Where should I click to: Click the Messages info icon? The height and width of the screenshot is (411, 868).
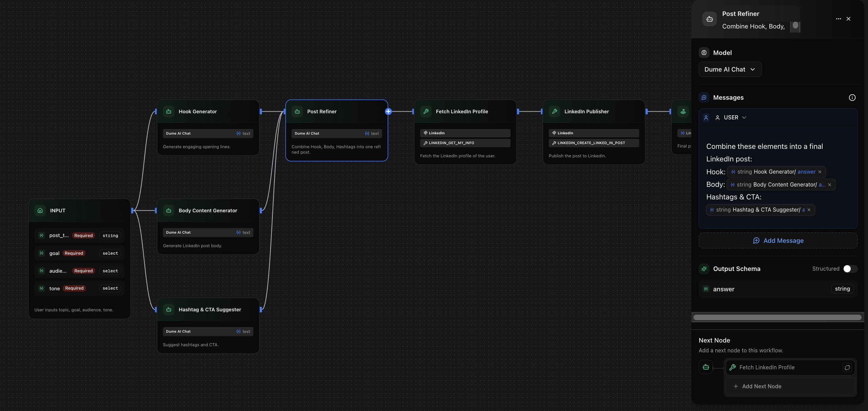tap(852, 98)
